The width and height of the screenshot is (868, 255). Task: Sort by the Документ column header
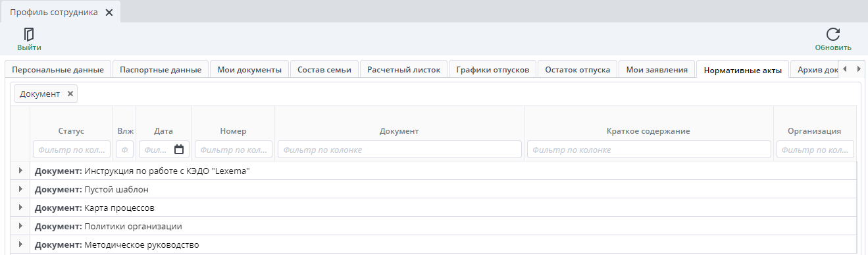(399, 131)
